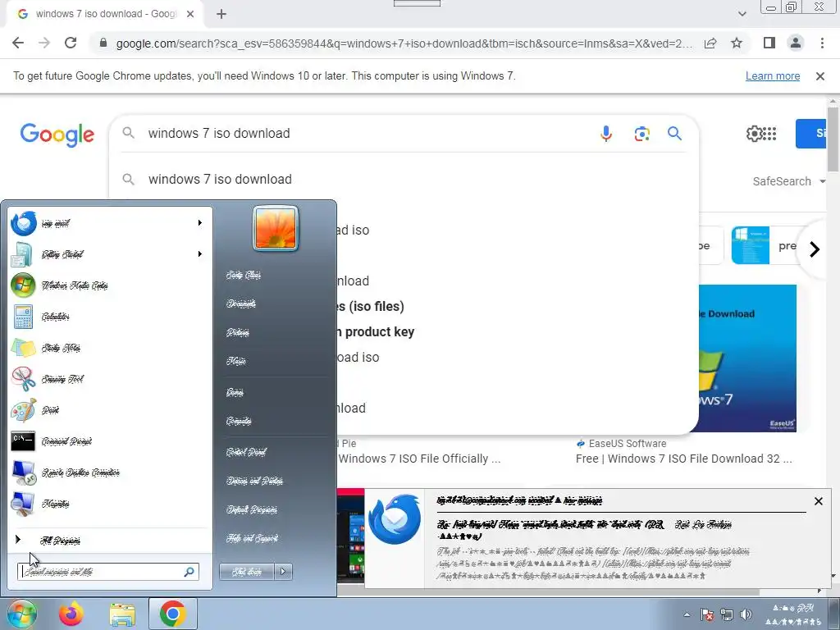The image size is (840, 630).
Task: Open Command Prompt from Start menu
Action: 109,441
